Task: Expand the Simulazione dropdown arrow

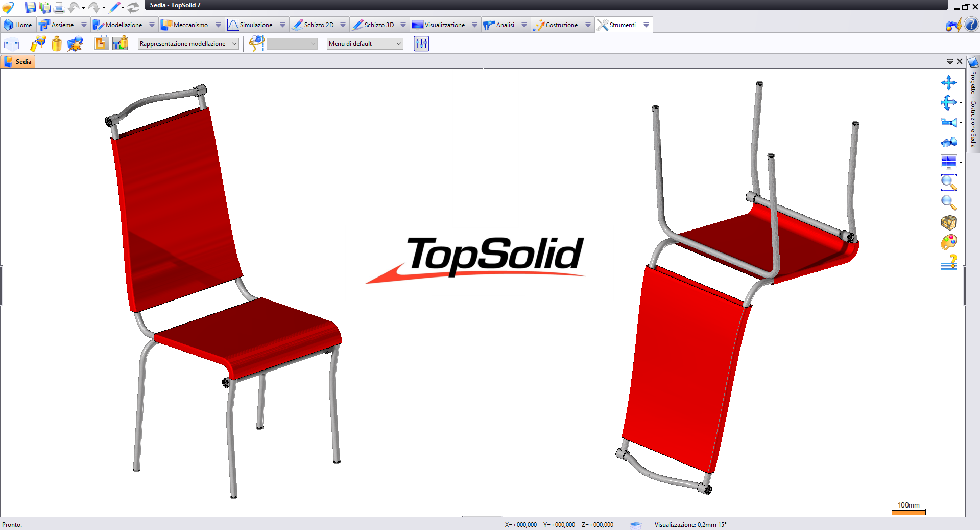Action: (282, 25)
